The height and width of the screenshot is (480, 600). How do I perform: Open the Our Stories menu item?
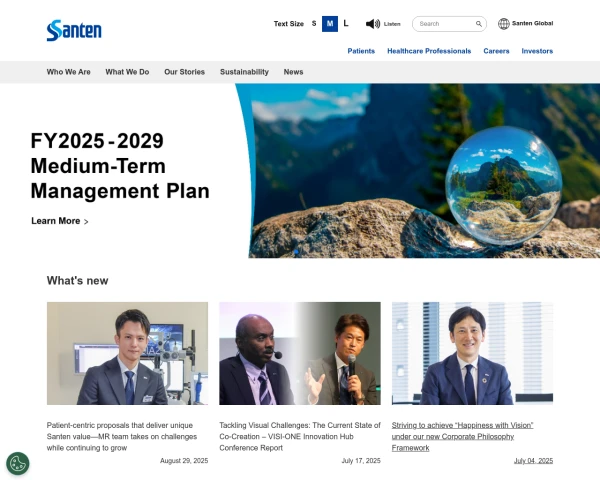pyautogui.click(x=184, y=72)
